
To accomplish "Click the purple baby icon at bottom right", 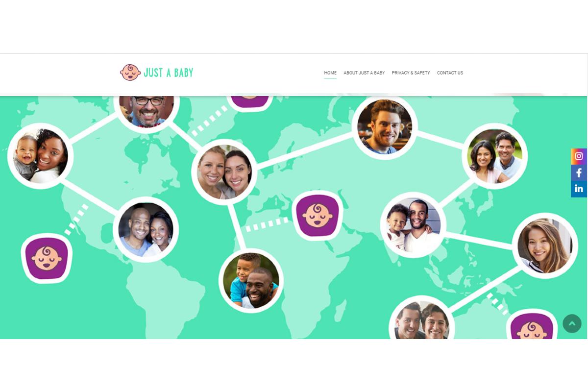I will pos(532,325).
